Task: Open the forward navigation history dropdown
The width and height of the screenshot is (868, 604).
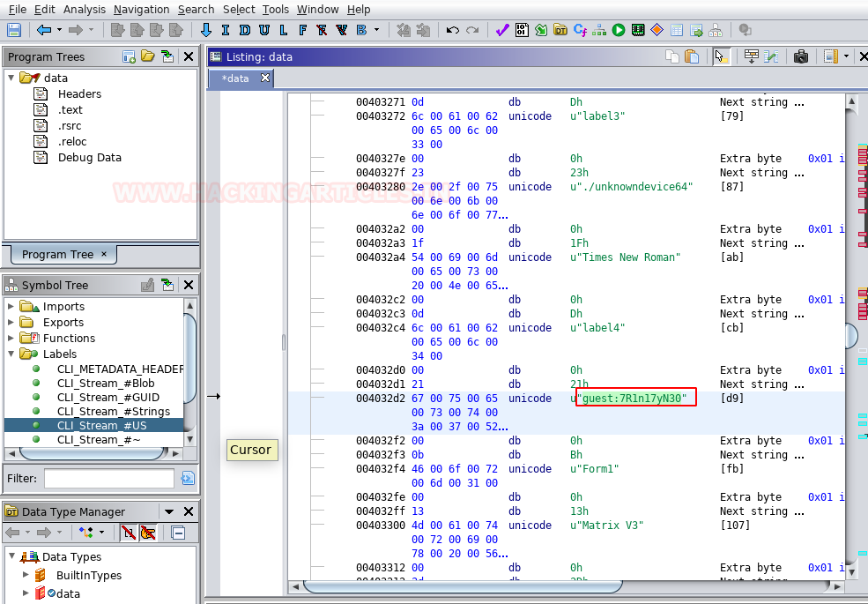Action: click(92, 30)
